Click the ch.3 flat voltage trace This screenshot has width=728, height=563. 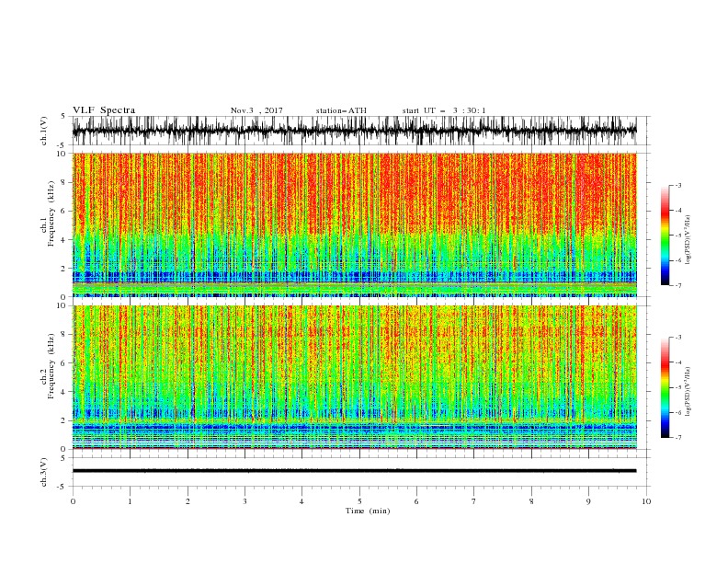click(x=354, y=471)
